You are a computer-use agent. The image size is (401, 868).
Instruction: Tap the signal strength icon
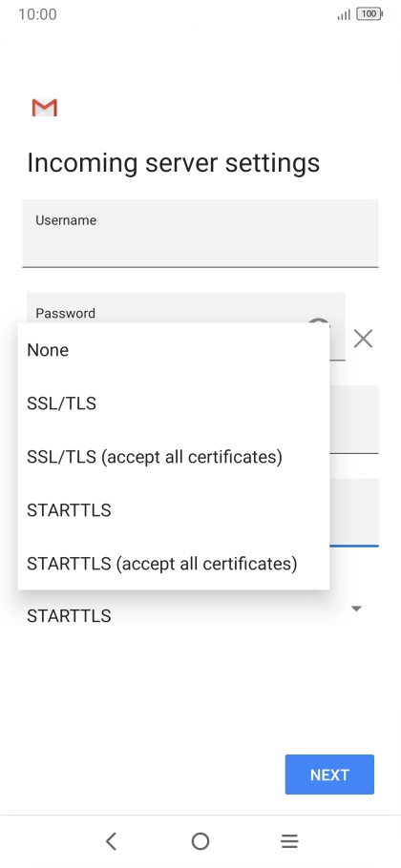pyautogui.click(x=344, y=14)
